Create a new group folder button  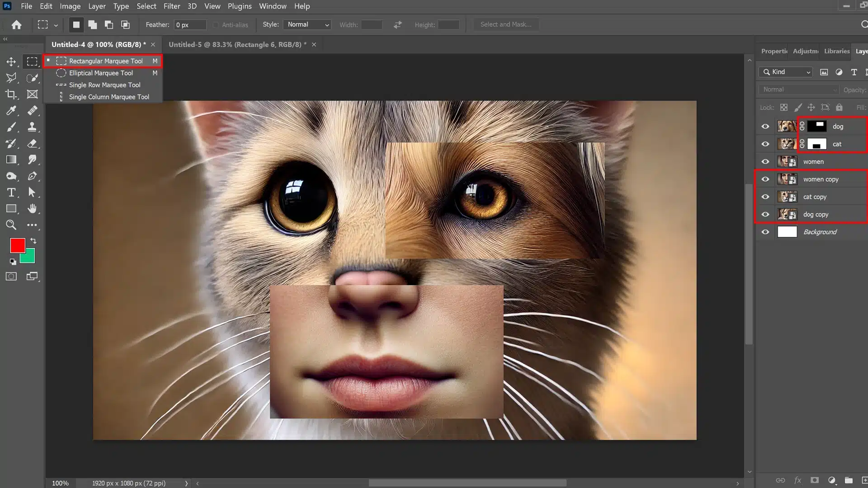(849, 480)
